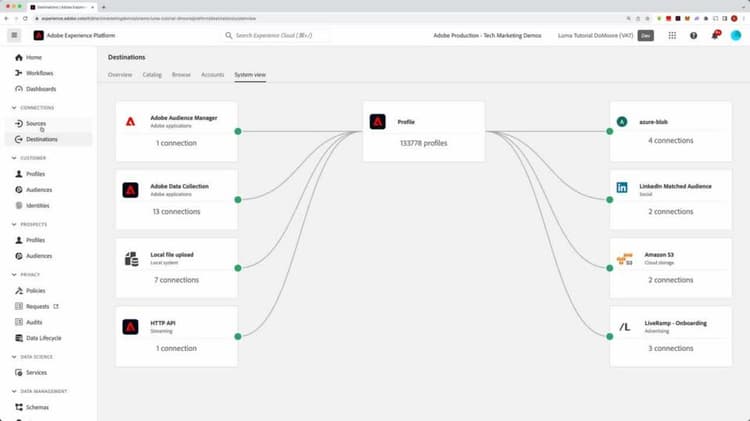Image resolution: width=750 pixels, height=421 pixels.
Task: Click the Data Lifecycle icon in sidebar
Action: click(x=19, y=338)
